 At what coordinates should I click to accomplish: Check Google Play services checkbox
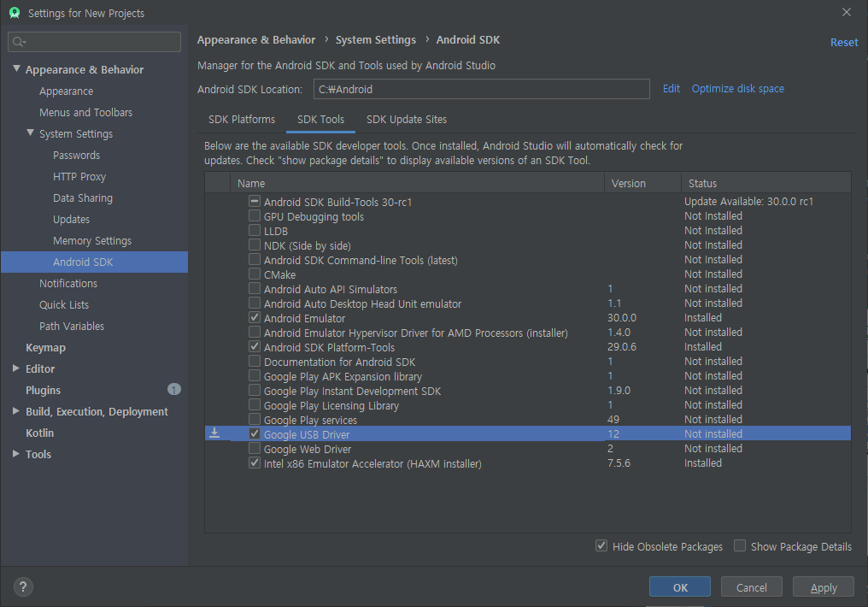point(254,419)
